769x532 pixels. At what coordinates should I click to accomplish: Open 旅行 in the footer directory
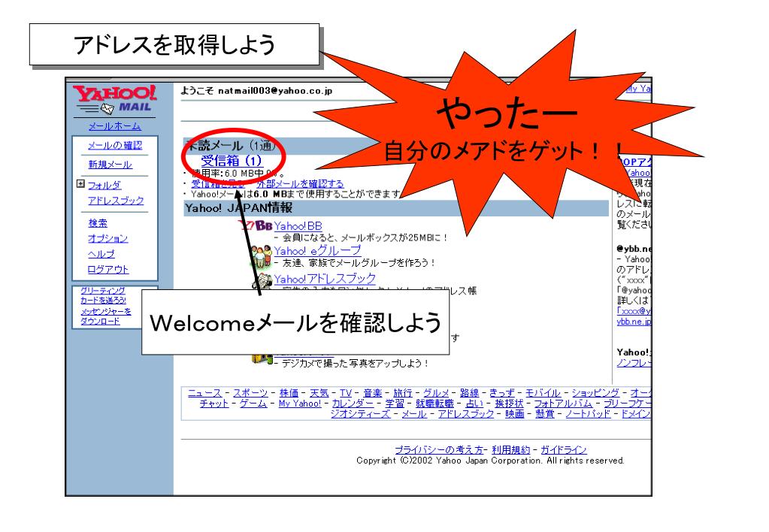tap(403, 393)
